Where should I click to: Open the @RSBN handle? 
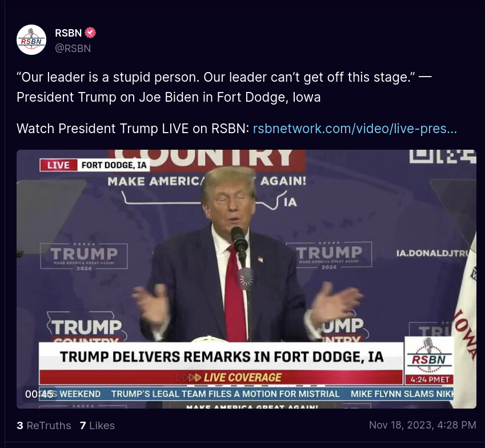coord(73,49)
